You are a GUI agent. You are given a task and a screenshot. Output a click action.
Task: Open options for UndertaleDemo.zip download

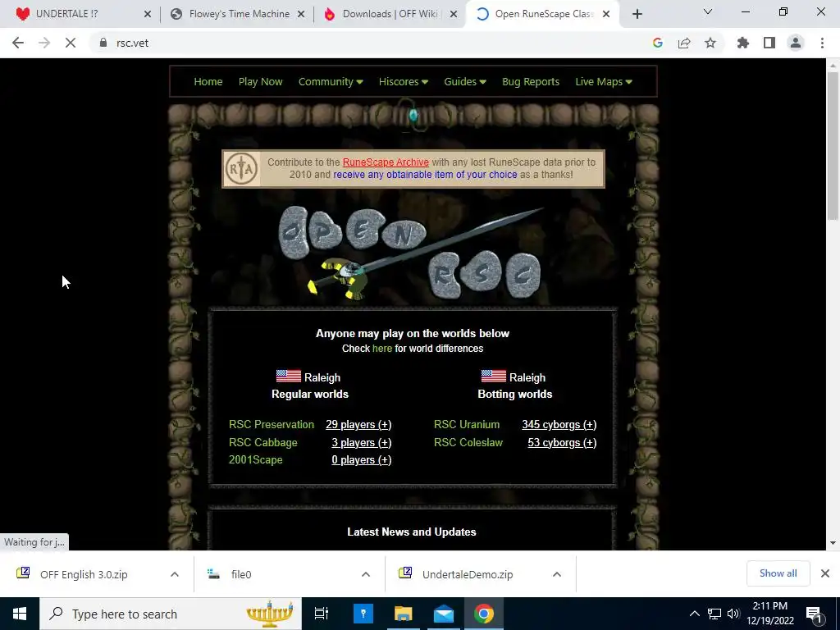point(557,574)
